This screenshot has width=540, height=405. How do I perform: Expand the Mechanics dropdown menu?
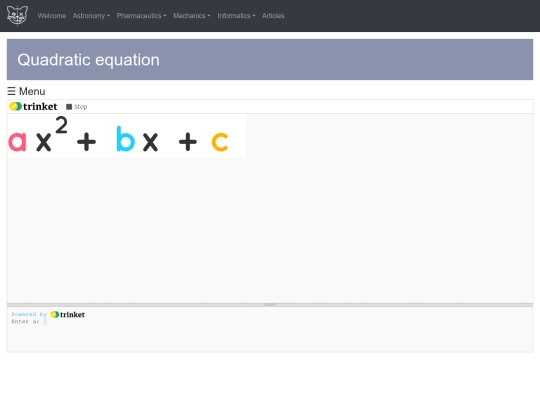(191, 16)
